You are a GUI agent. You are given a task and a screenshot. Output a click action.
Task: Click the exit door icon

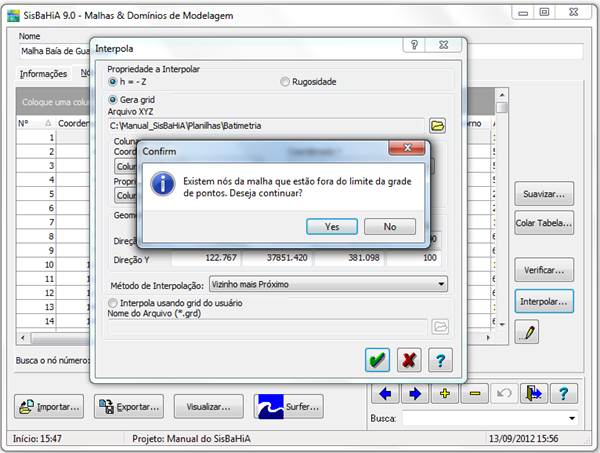click(534, 393)
